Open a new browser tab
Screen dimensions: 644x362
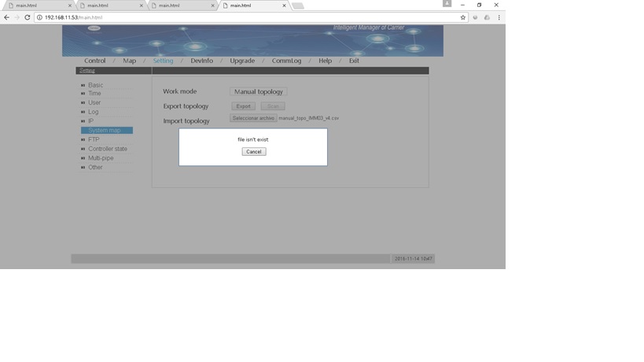[x=297, y=6]
